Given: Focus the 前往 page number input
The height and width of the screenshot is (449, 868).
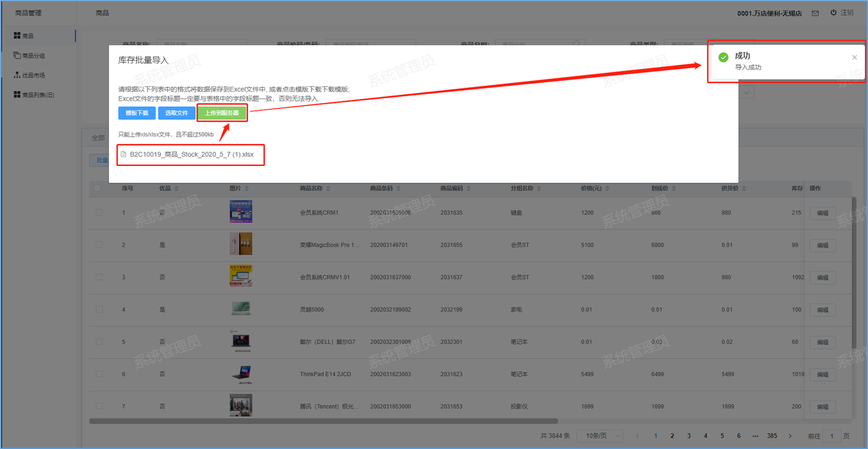Looking at the screenshot, I should click(831, 436).
